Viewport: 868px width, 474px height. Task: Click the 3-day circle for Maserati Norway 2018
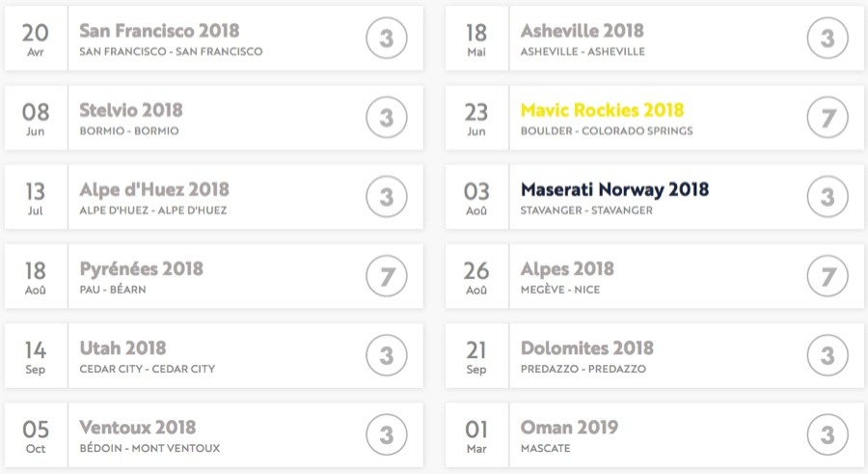click(827, 197)
